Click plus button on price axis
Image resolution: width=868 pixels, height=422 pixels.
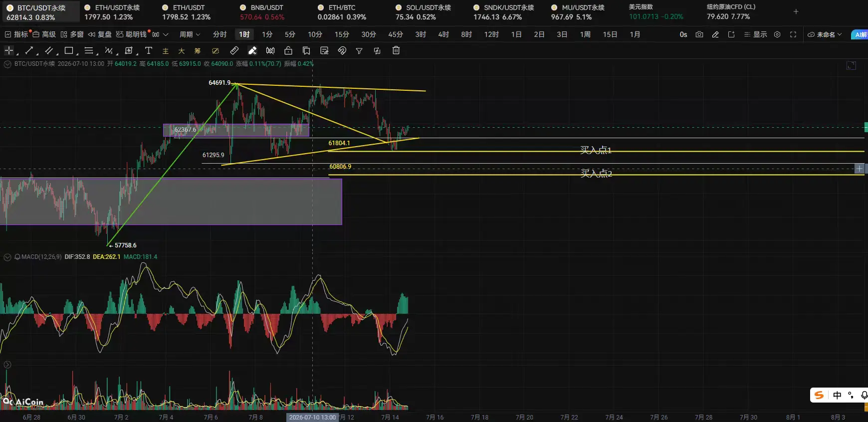click(859, 169)
